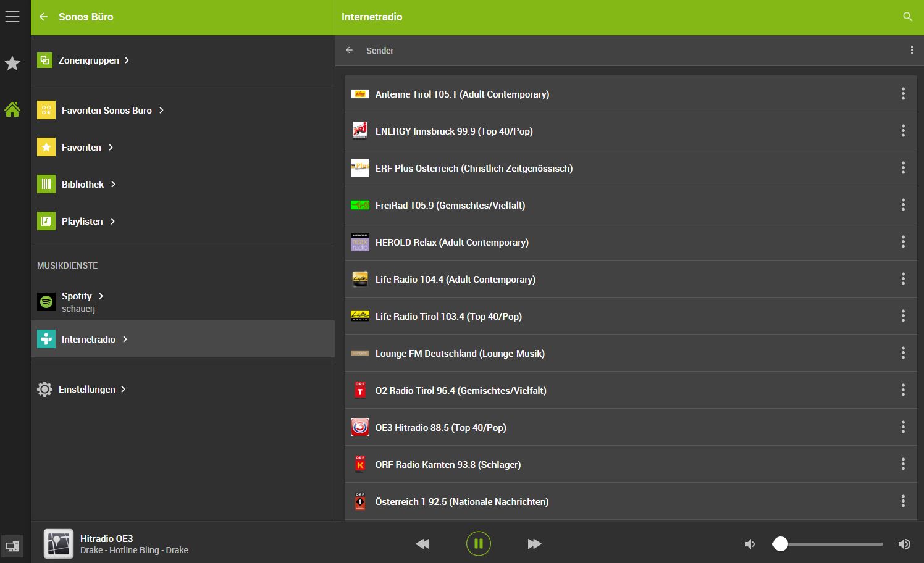Expand the Einstellungen chevron
This screenshot has width=924, height=563.
pos(123,389)
